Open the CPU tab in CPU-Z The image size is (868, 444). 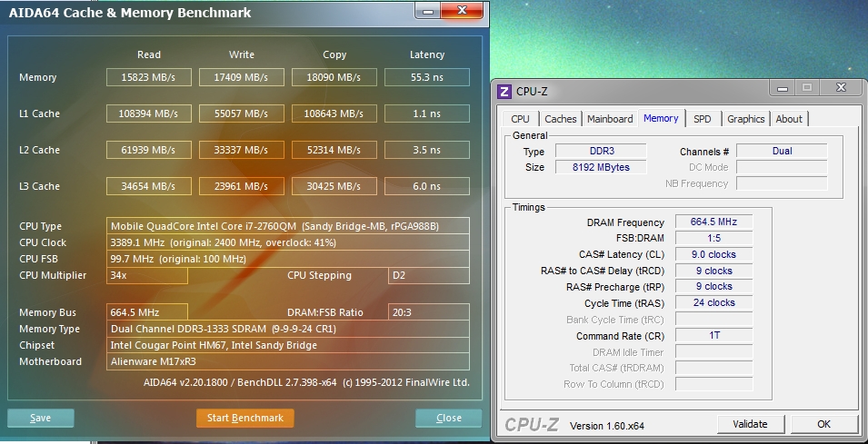tap(521, 119)
